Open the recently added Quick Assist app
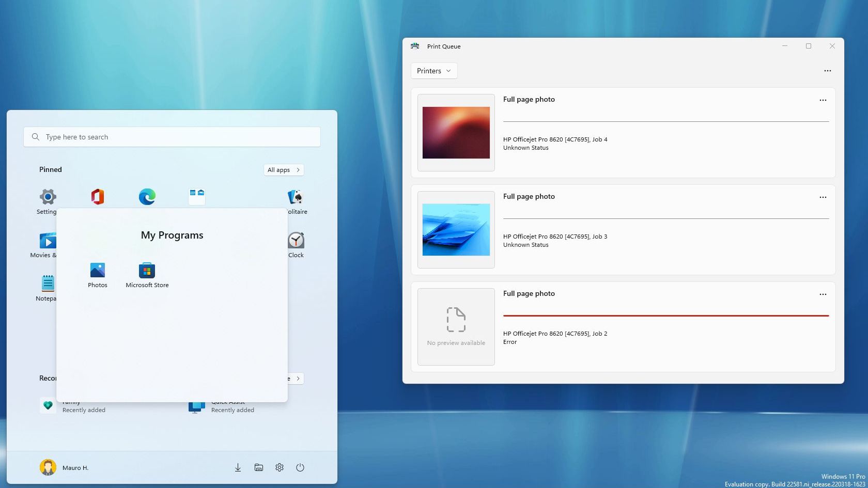 222,406
